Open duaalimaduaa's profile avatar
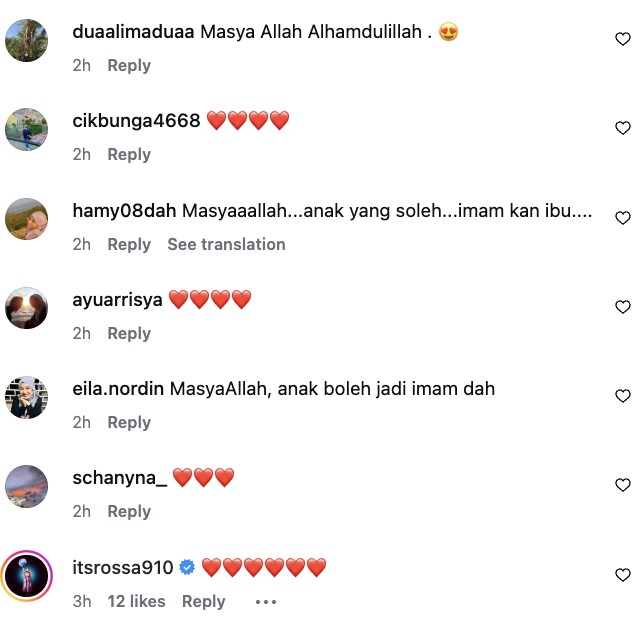 (27, 41)
